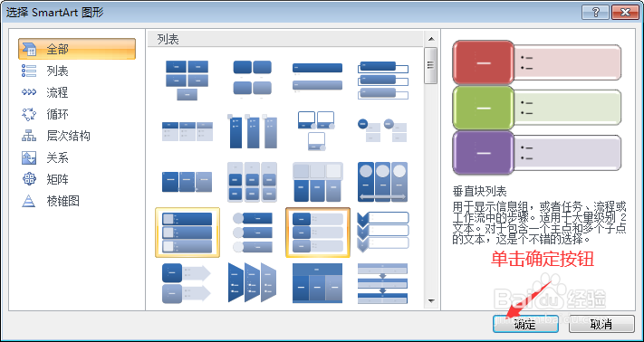The width and height of the screenshot is (644, 342).
Task: Pick the two horizontal bars bullet list layout
Action: (317, 77)
